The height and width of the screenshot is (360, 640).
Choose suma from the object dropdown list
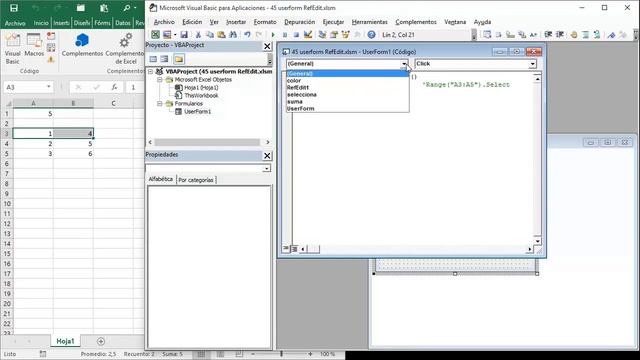pos(295,101)
